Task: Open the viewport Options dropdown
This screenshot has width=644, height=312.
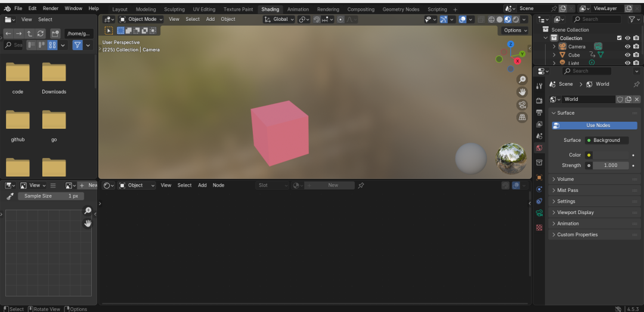Action: [x=515, y=30]
